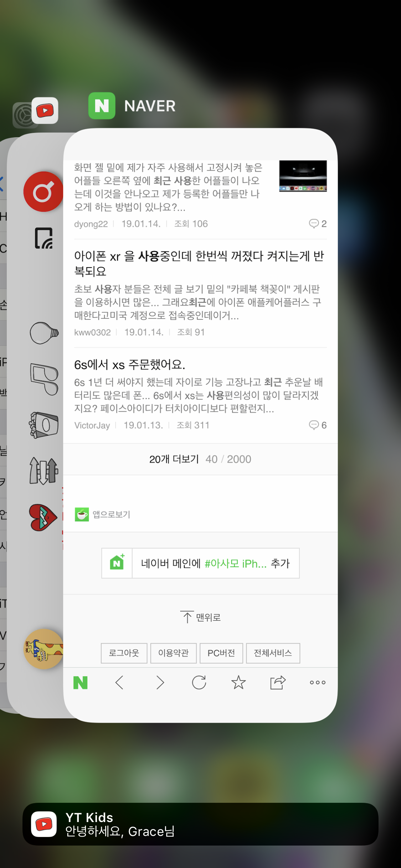The height and width of the screenshot is (868, 401).
Task: Tap the 로그아웃 button
Action: pos(124,653)
